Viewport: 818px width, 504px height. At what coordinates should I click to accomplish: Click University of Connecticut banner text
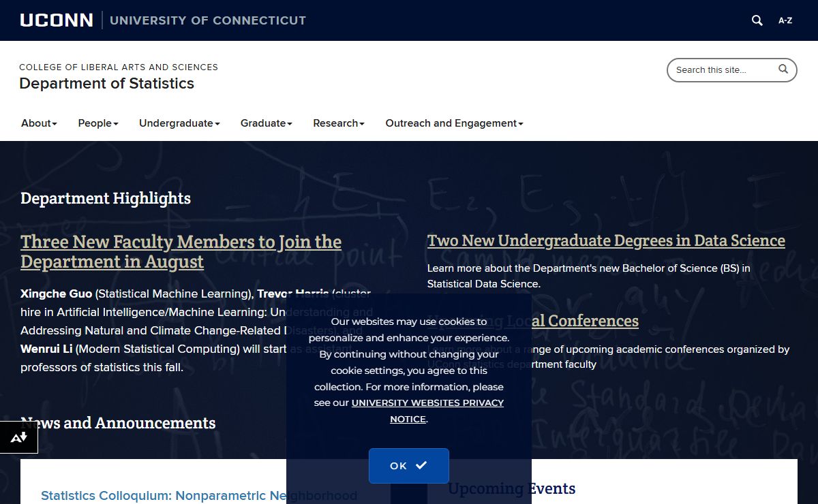[x=208, y=20]
